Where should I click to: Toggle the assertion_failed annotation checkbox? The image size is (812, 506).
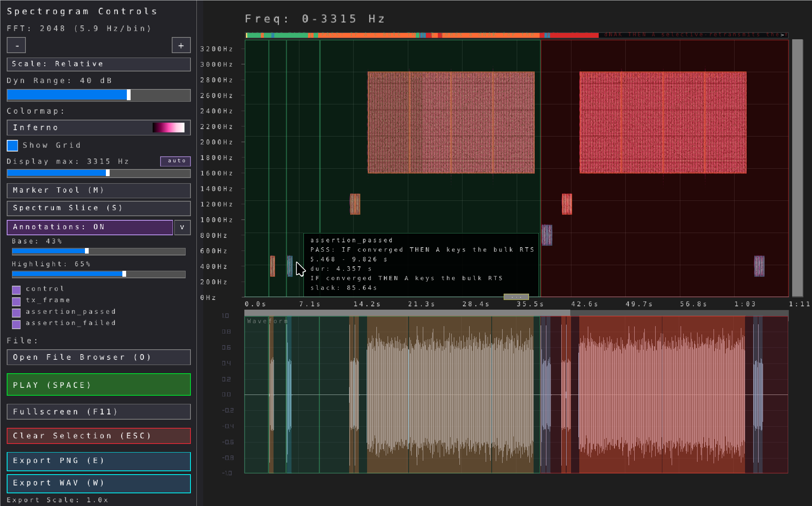click(x=16, y=324)
